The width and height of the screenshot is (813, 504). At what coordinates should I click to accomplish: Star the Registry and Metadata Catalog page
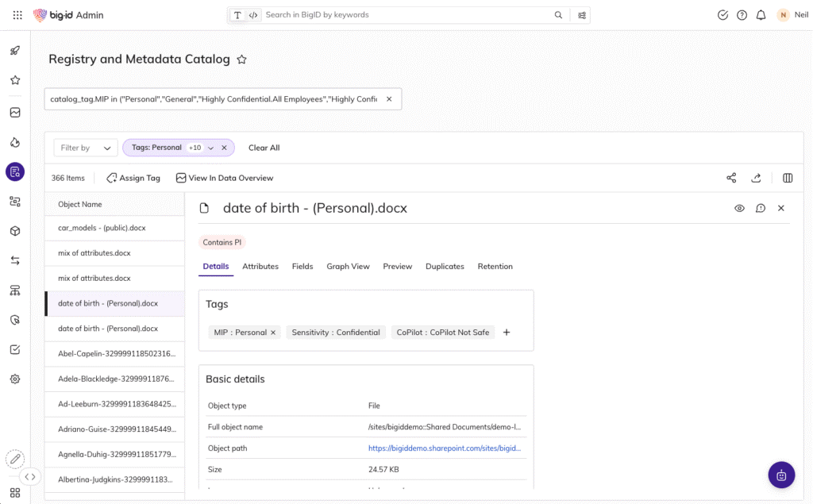tap(242, 60)
